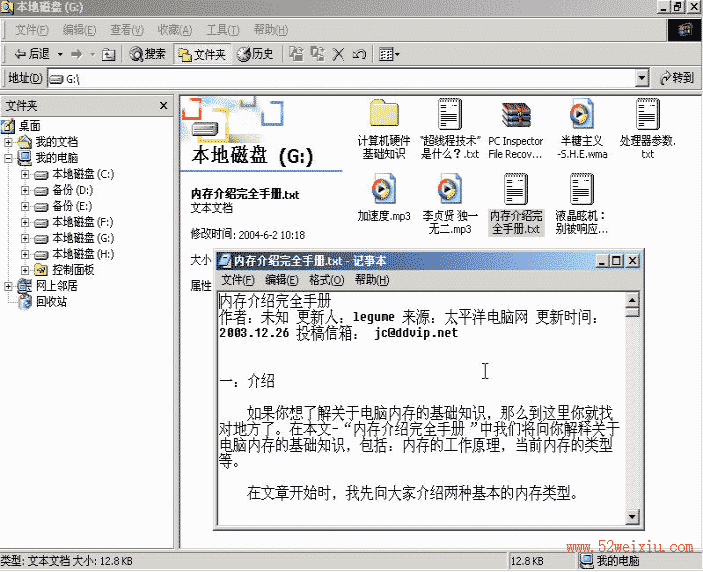Open Explorer Help (帮助) menu
Image resolution: width=703 pixels, height=572 pixels.
coord(270,30)
